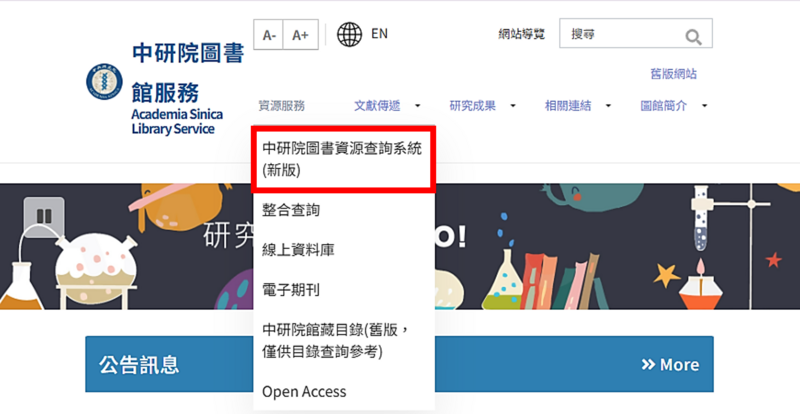Increase font size with A+ button
Viewport: 800px width, 414px height.
point(301,35)
